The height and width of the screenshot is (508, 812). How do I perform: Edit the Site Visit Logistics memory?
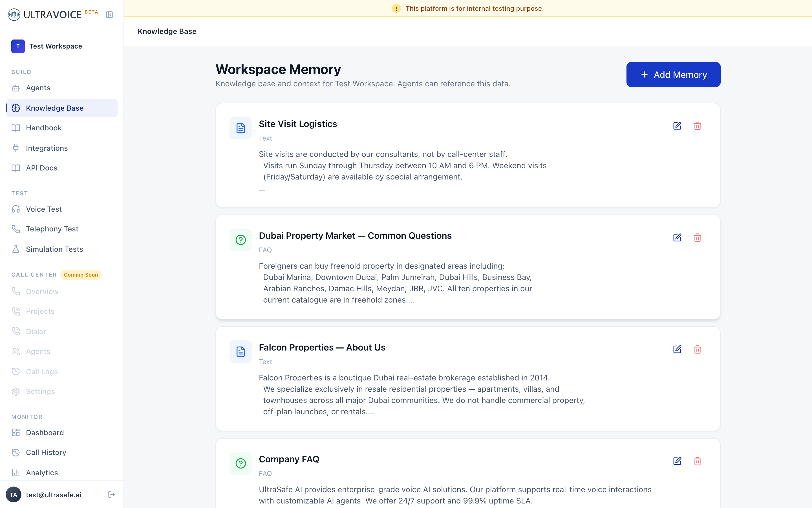(x=677, y=126)
